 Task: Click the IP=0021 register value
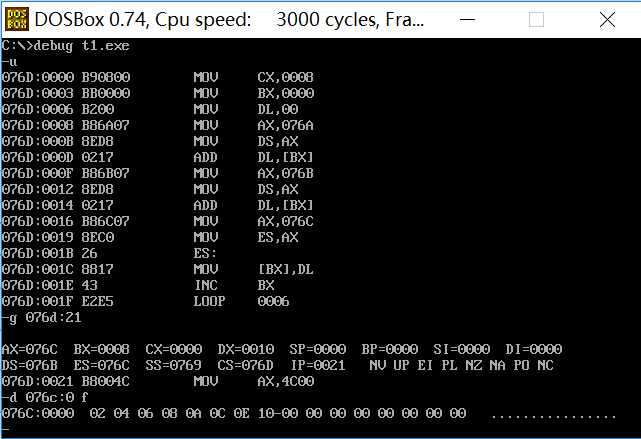tap(318, 365)
